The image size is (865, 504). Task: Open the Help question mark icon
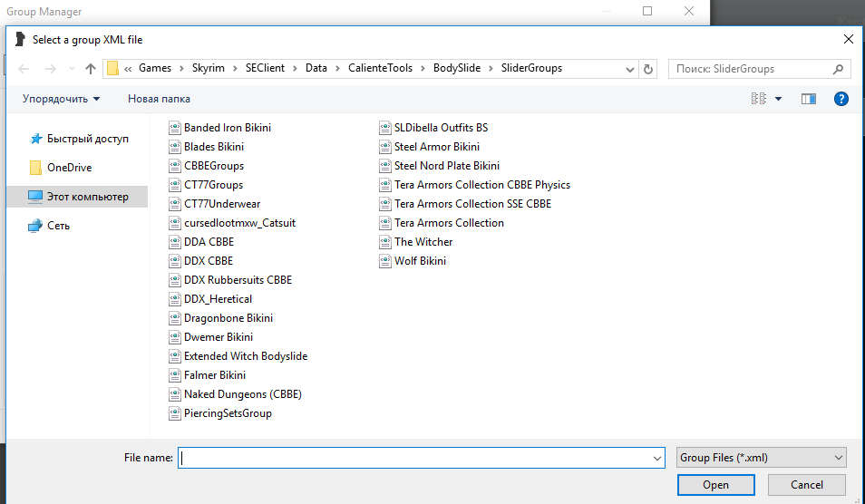click(841, 99)
